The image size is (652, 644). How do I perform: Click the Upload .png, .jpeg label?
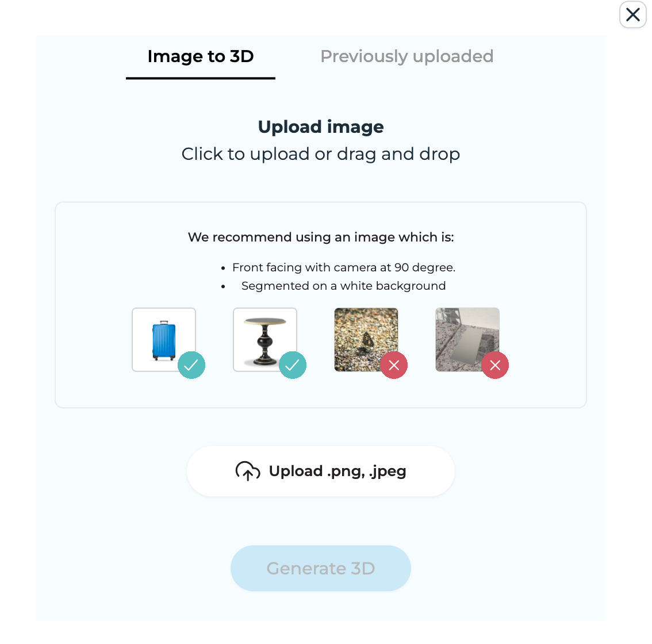(x=337, y=471)
